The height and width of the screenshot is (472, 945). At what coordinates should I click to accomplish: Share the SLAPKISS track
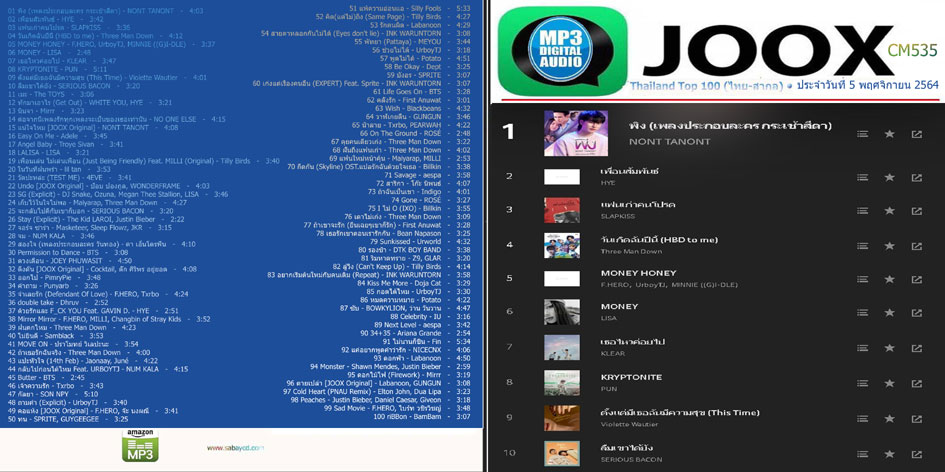pos(917,211)
